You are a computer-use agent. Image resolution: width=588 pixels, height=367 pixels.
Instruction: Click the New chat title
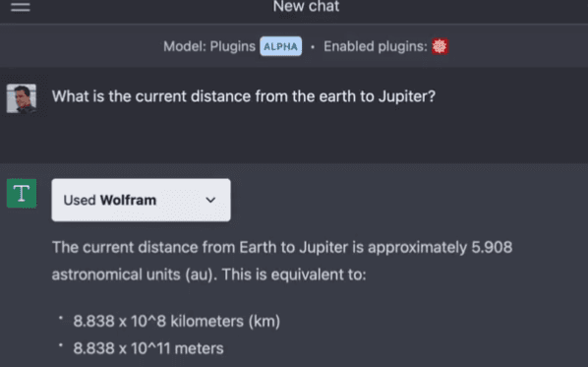(x=306, y=6)
